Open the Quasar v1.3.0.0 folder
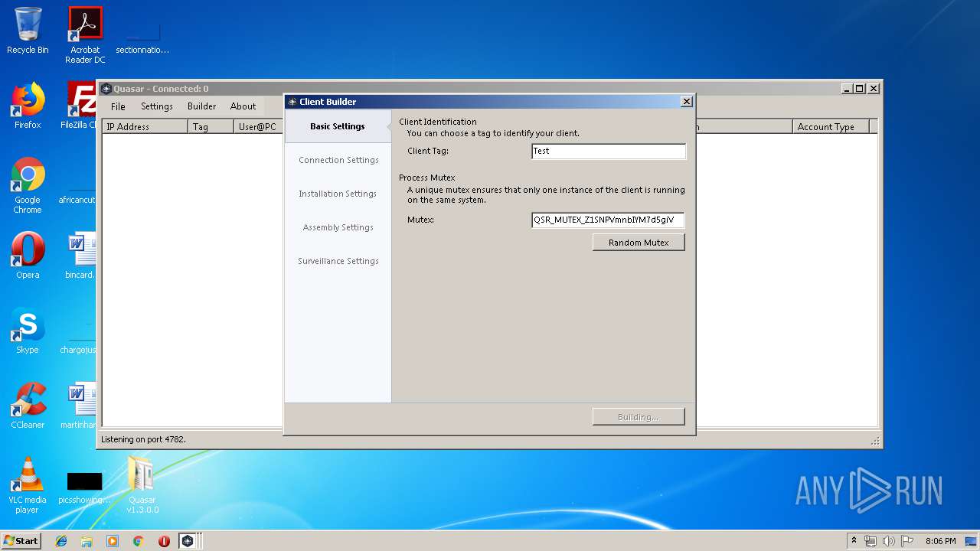The image size is (980, 551). coord(142,484)
